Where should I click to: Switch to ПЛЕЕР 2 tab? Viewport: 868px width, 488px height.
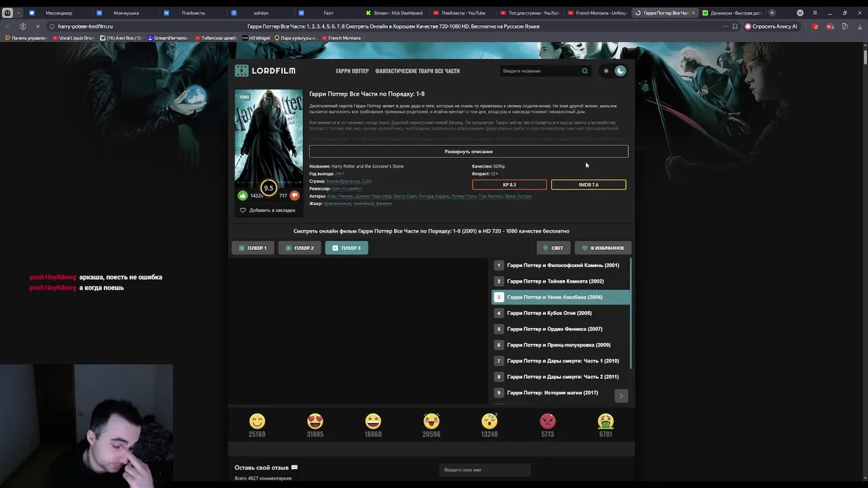[x=300, y=248]
